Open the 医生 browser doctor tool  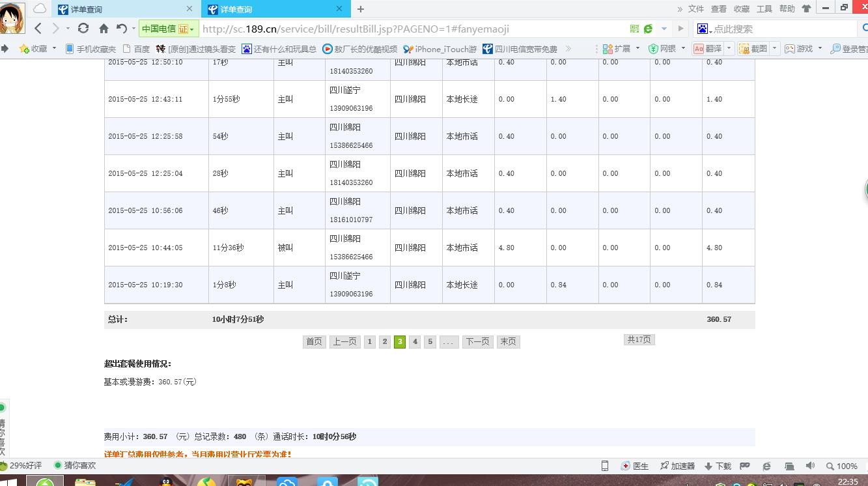tap(635, 466)
